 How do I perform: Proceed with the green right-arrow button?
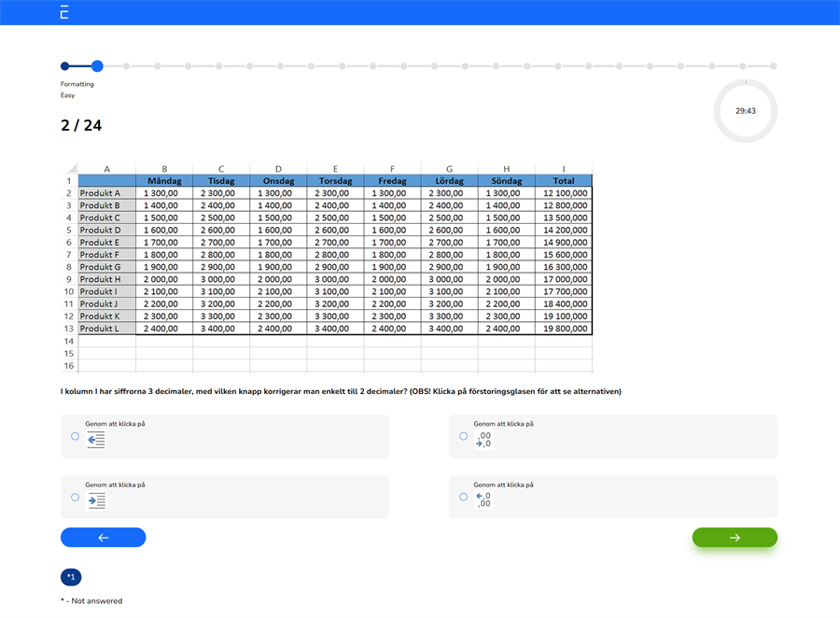[x=734, y=538]
